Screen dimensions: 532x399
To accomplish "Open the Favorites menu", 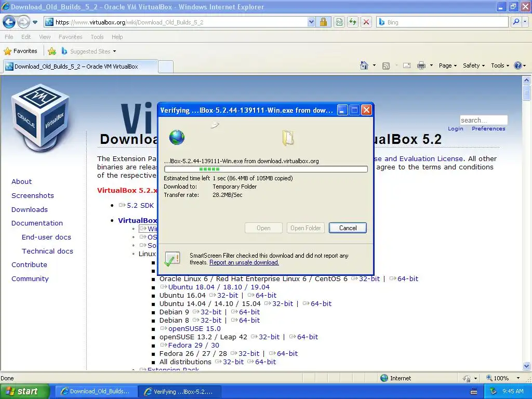I will [71, 37].
